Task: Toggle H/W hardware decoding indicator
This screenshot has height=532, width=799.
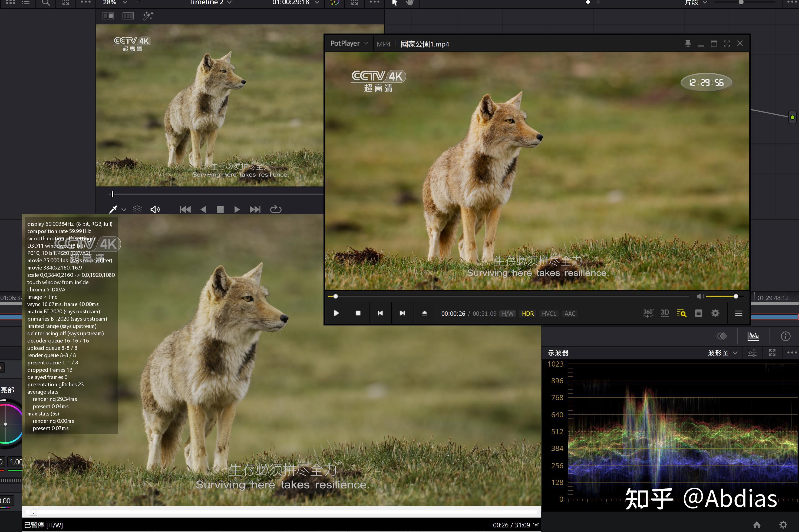Action: pos(507,314)
